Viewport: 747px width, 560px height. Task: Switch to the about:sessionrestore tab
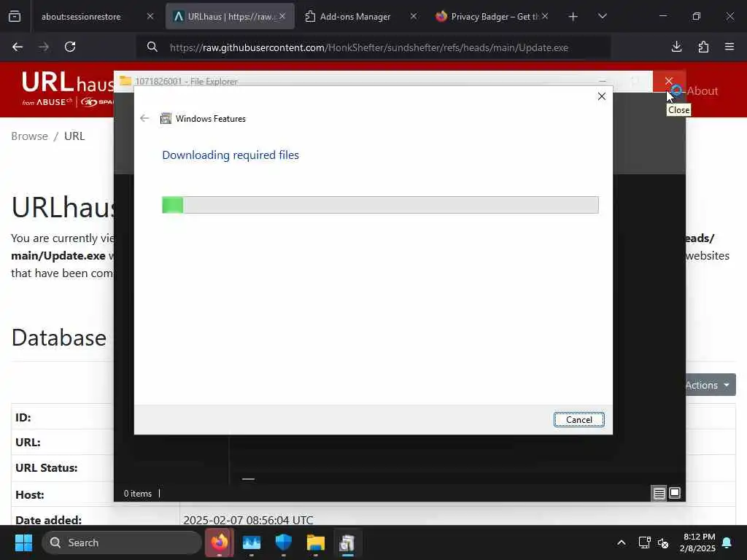tap(96, 17)
